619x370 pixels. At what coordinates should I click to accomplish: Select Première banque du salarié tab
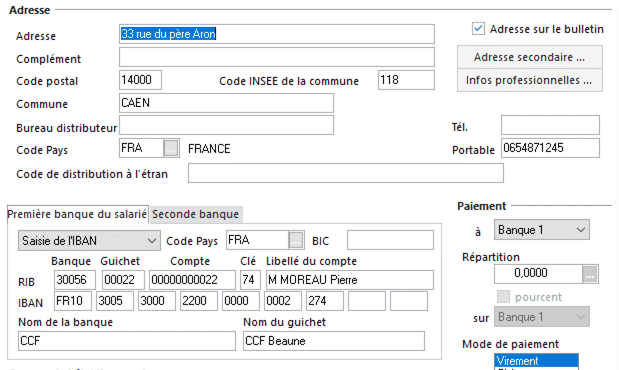pyautogui.click(x=77, y=214)
